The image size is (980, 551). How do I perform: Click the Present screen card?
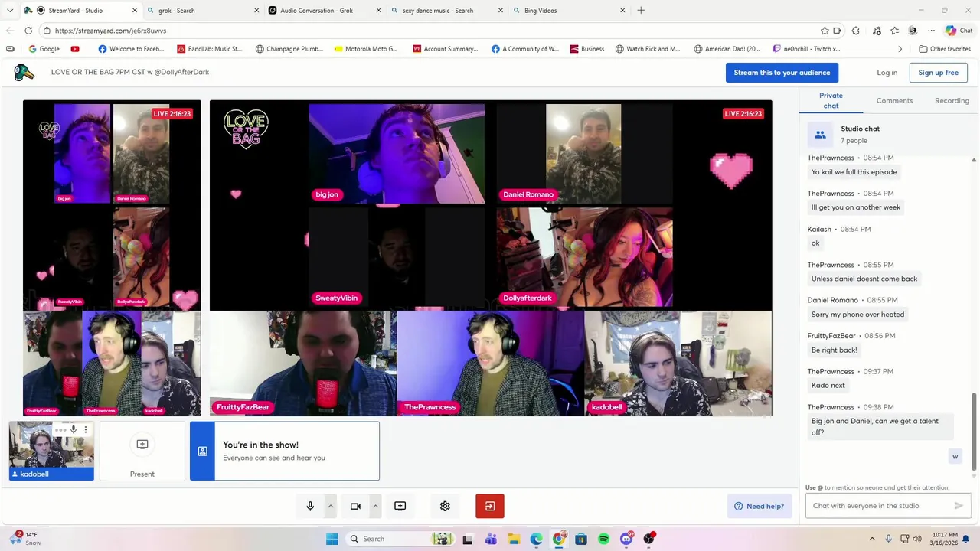pos(142,452)
